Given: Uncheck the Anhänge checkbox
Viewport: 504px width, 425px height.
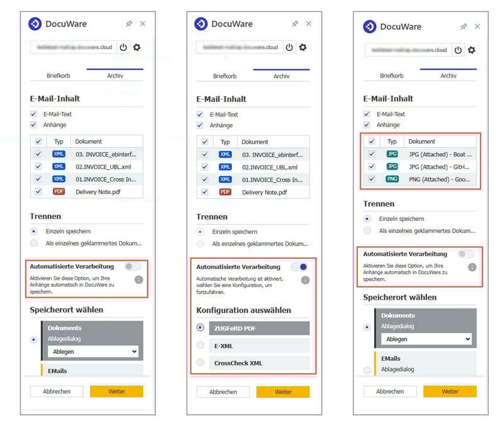Looking at the screenshot, I should pos(33,125).
